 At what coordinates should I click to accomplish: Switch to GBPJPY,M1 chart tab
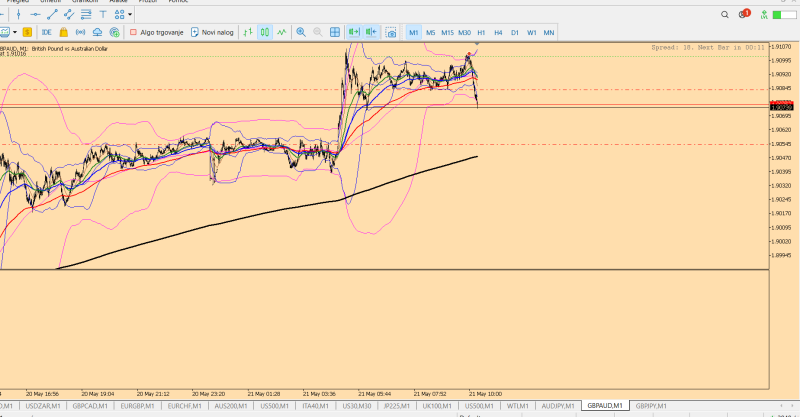651,406
